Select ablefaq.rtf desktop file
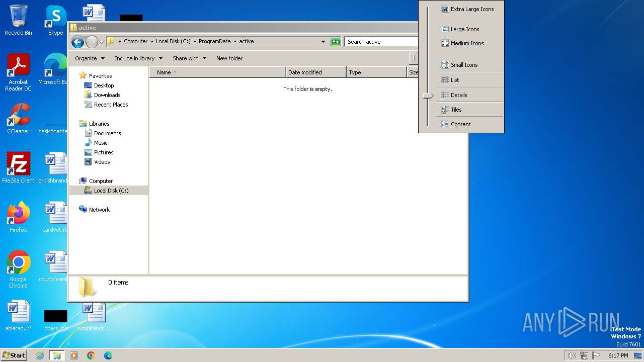This screenshot has width=644, height=362. (x=18, y=316)
